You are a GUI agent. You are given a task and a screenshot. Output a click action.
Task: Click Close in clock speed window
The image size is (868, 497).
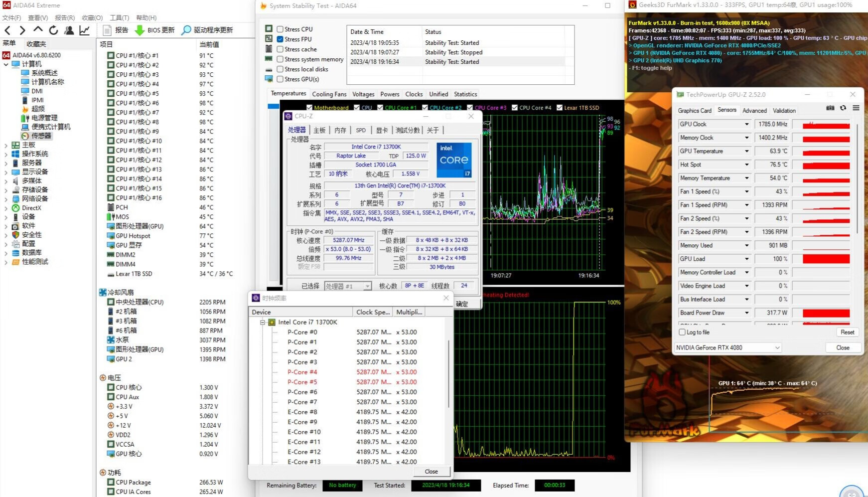coord(431,472)
